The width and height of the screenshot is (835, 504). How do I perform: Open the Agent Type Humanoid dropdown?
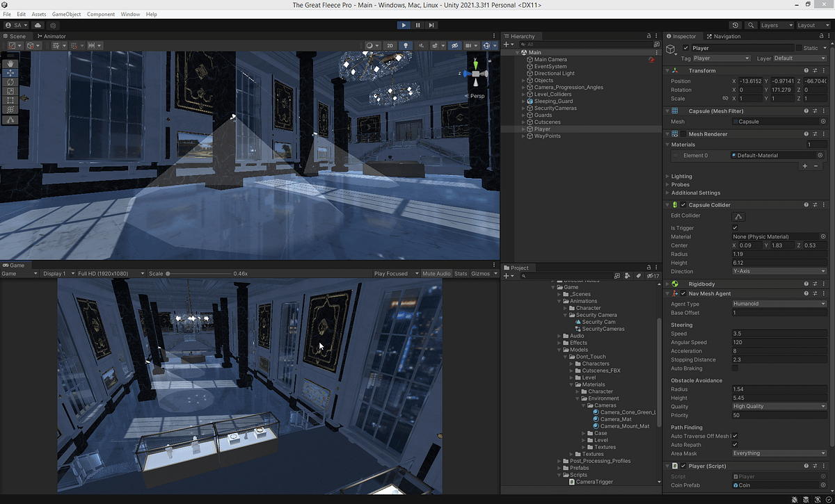[779, 303]
